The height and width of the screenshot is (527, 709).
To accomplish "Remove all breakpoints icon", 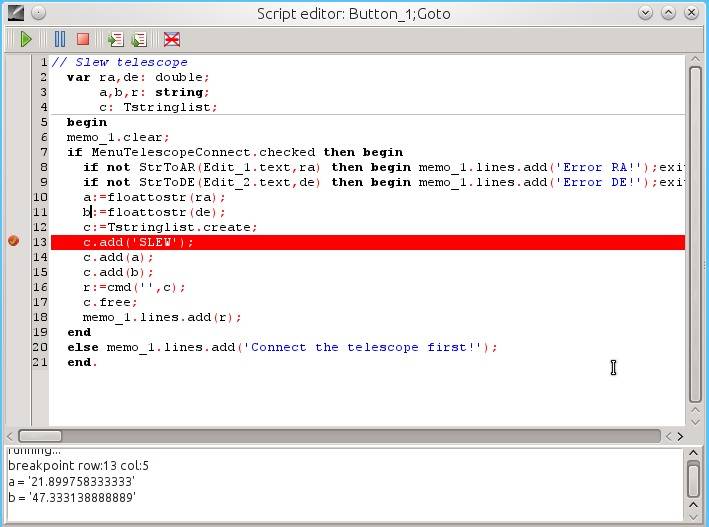I will click(x=172, y=39).
